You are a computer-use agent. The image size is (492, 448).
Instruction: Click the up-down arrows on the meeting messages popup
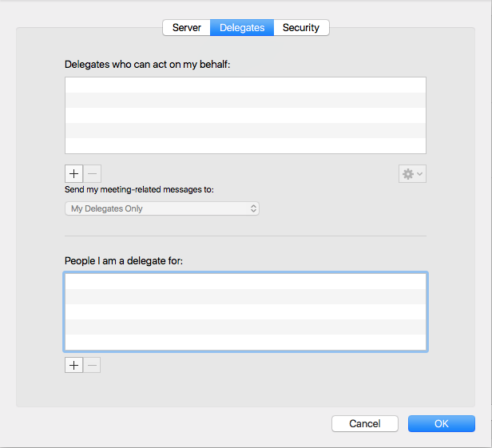(253, 208)
